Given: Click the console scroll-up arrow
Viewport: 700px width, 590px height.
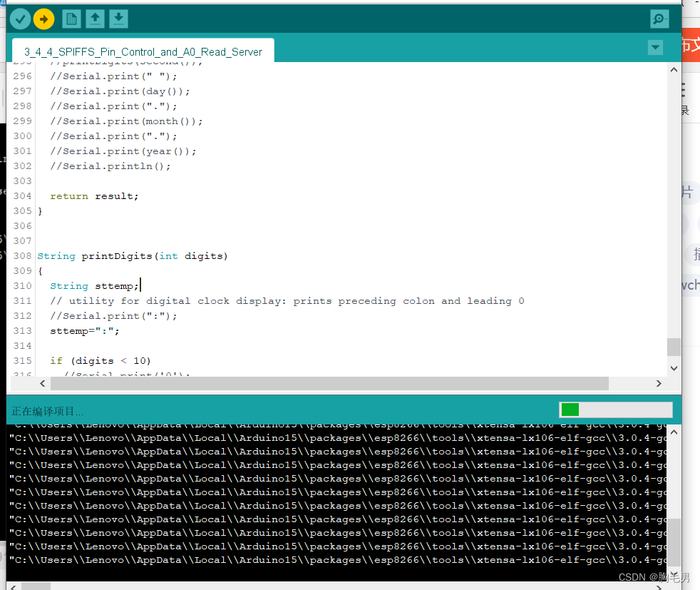Looking at the screenshot, I should tap(673, 431).
